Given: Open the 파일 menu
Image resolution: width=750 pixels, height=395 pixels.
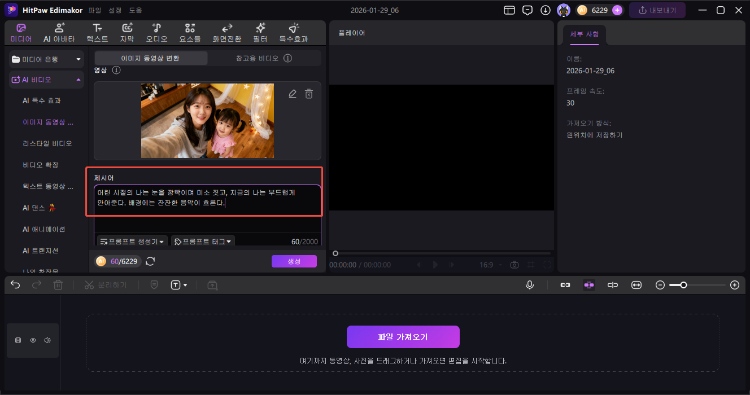Looking at the screenshot, I should point(95,10).
